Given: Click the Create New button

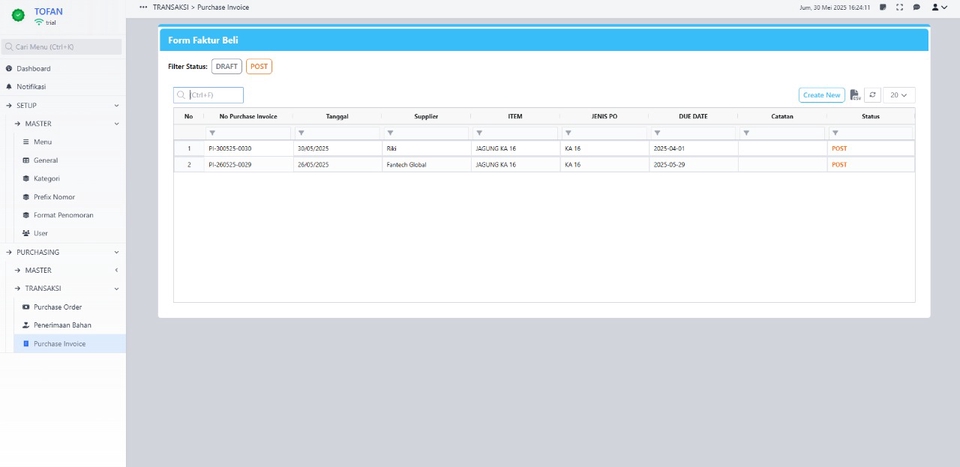Looking at the screenshot, I should click(822, 95).
